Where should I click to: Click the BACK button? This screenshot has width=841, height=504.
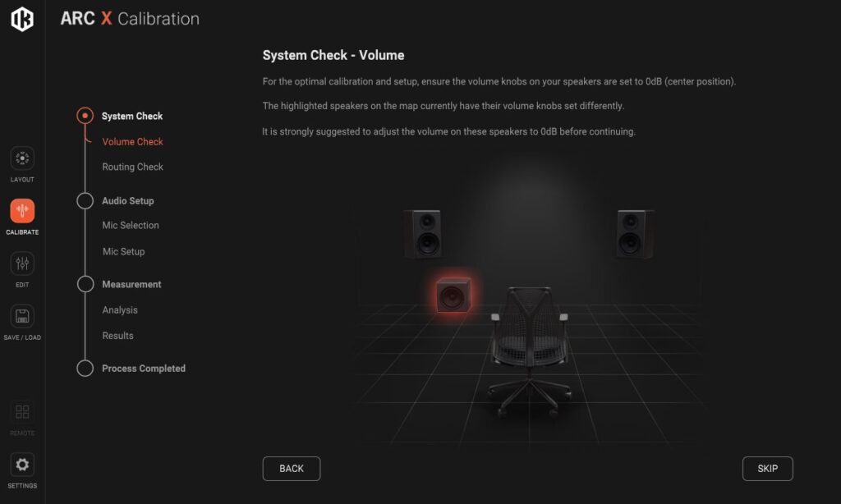click(292, 469)
